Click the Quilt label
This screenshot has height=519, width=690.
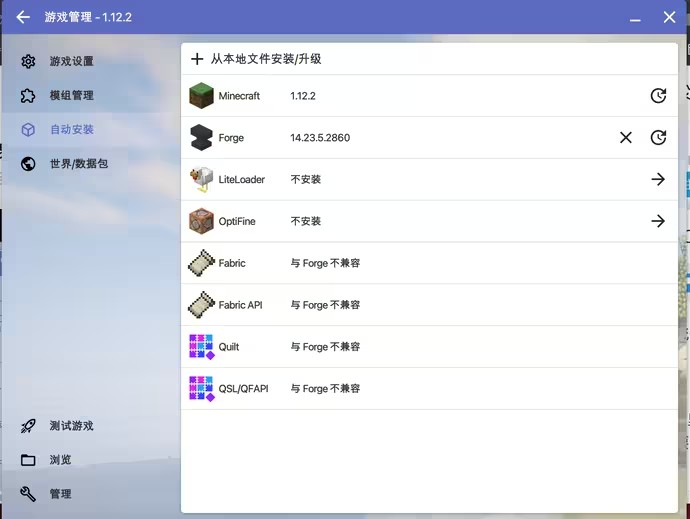pyautogui.click(x=228, y=347)
